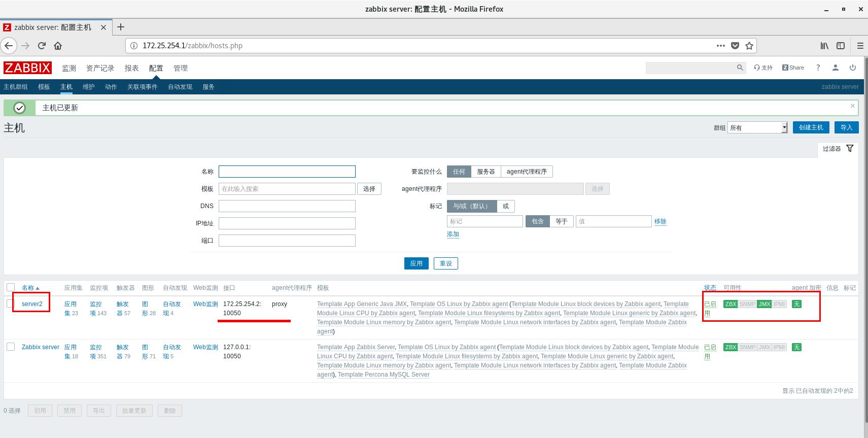Switch to 主机群组 submenu
This screenshot has height=438, width=868.
click(16, 87)
